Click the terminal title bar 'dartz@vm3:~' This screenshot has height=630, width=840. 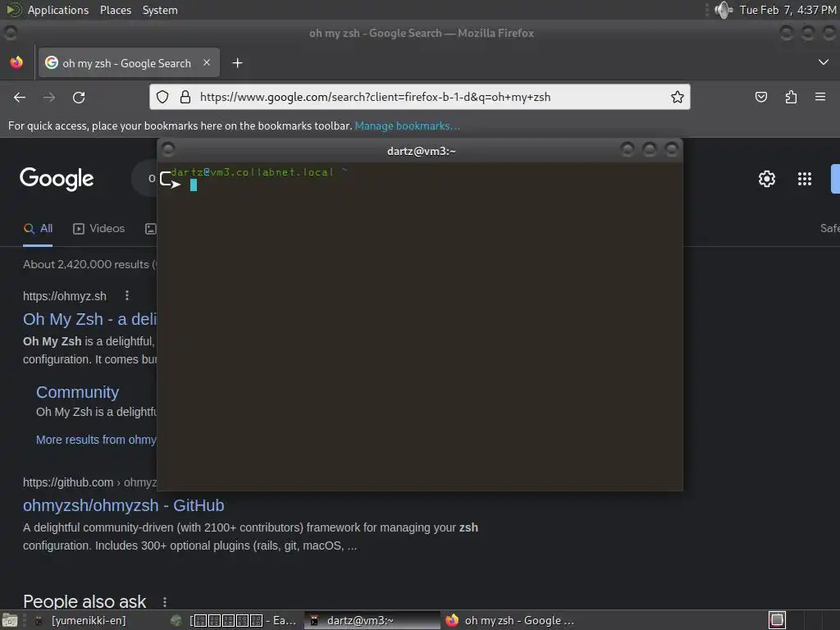pyautogui.click(x=421, y=151)
